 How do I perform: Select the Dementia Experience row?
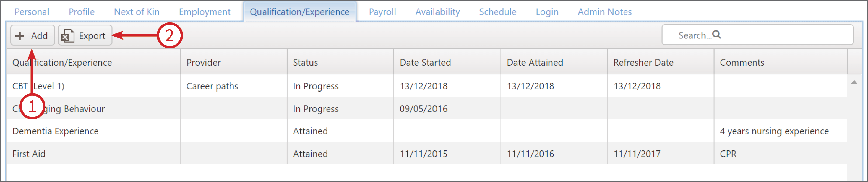click(427, 131)
